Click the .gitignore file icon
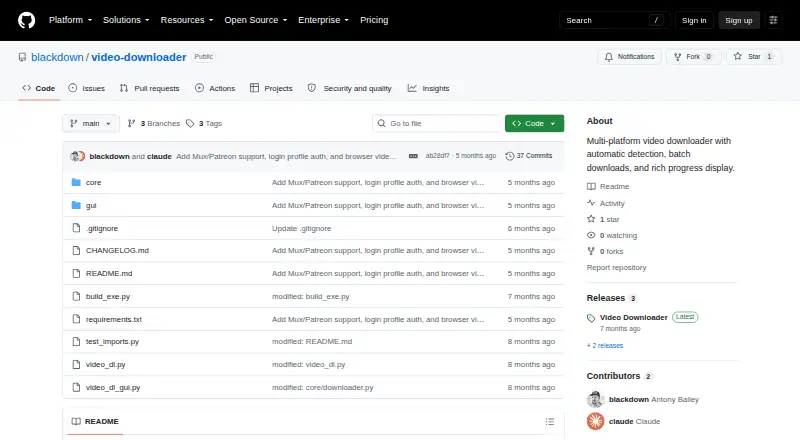This screenshot has width=800, height=440. (76, 228)
